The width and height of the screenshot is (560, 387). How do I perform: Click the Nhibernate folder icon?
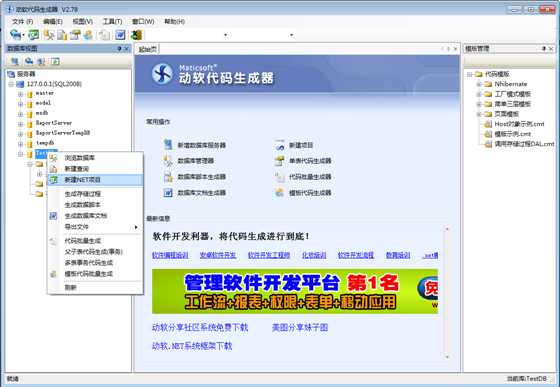click(488, 84)
